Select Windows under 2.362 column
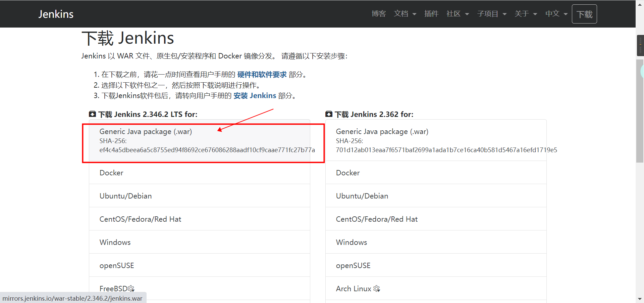The image size is (644, 303). point(436,242)
